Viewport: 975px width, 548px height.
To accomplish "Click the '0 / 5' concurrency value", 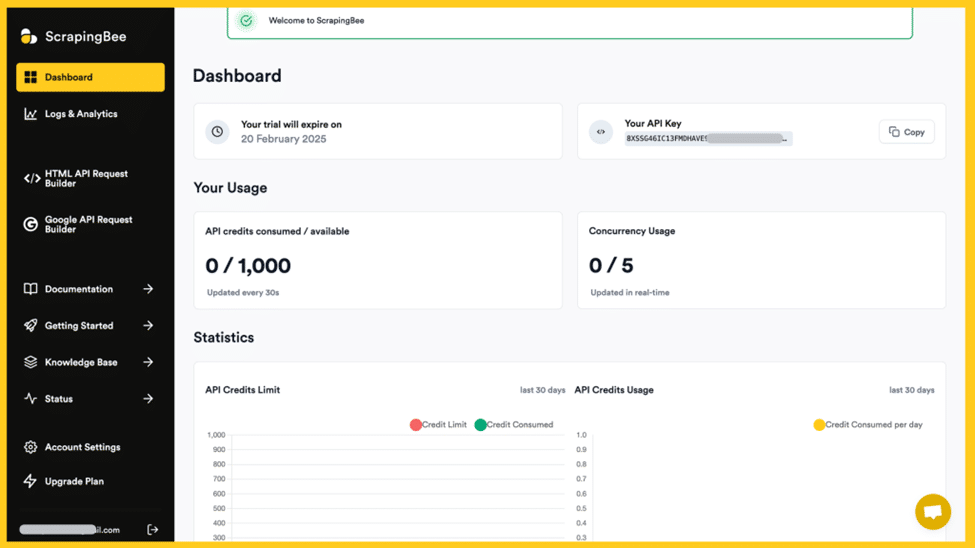I will coord(611,266).
